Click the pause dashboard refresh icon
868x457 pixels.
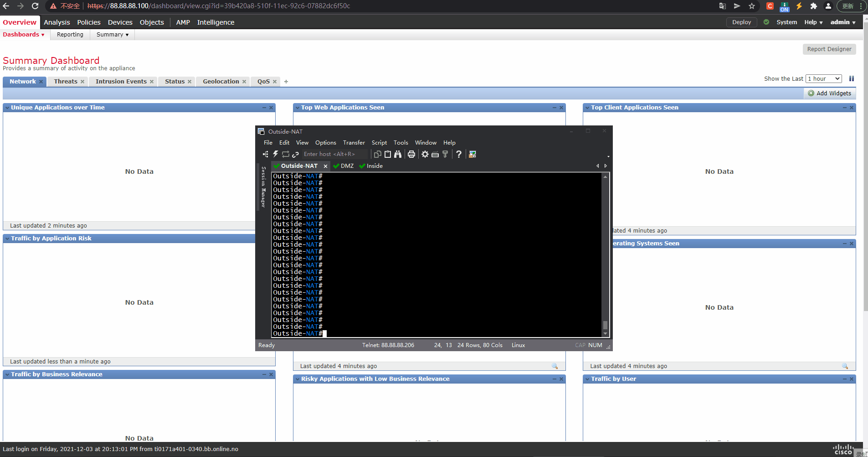852,78
